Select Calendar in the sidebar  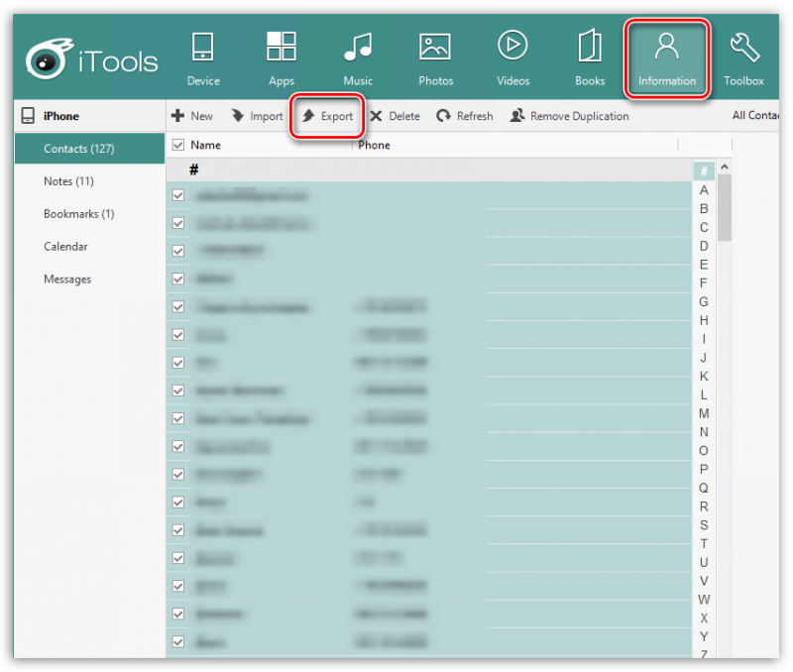[65, 246]
